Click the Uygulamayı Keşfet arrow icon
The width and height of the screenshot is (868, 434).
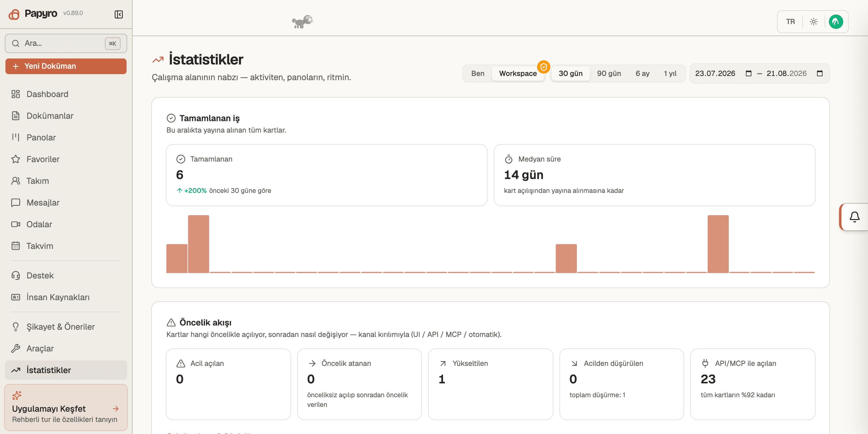[115, 408]
